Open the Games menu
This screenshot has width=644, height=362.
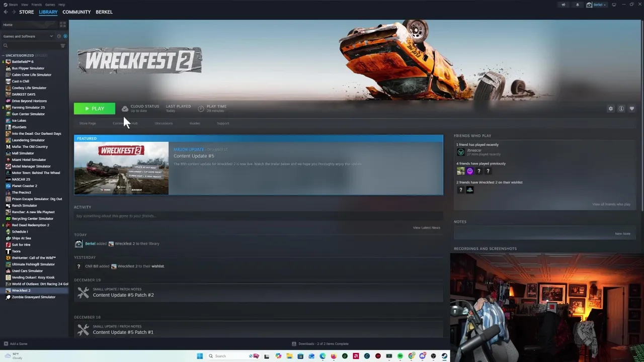(50, 5)
